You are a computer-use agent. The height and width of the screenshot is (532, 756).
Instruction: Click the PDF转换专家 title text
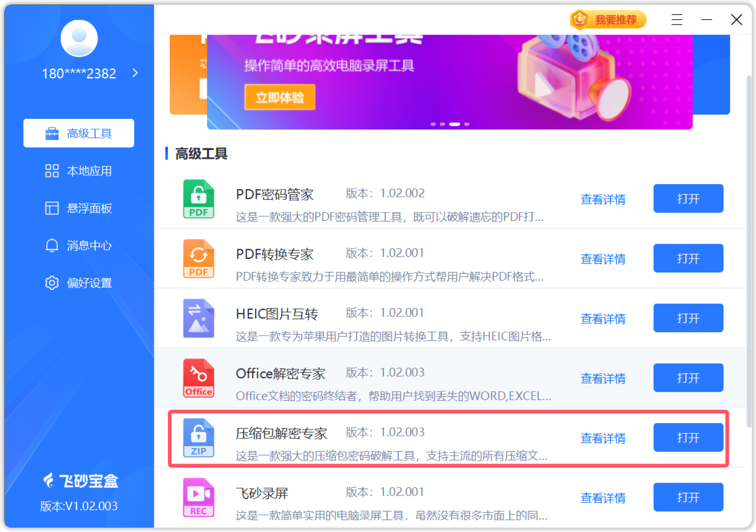pyautogui.click(x=274, y=254)
